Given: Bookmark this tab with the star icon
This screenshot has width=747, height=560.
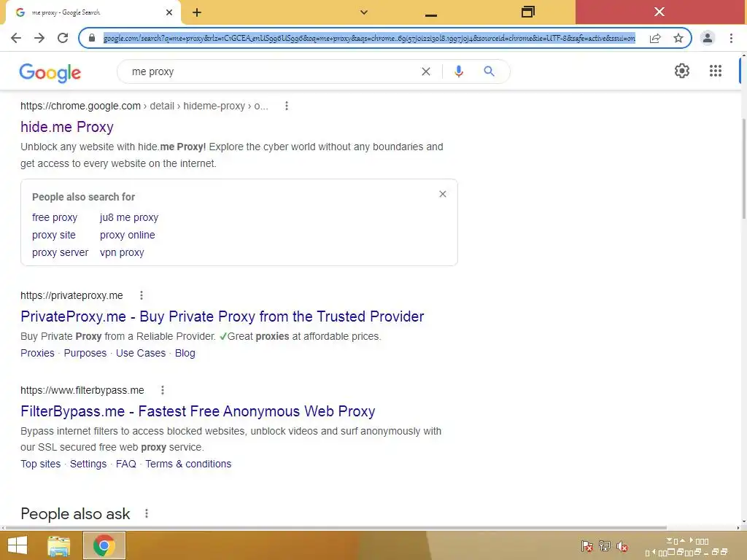Looking at the screenshot, I should [678, 38].
